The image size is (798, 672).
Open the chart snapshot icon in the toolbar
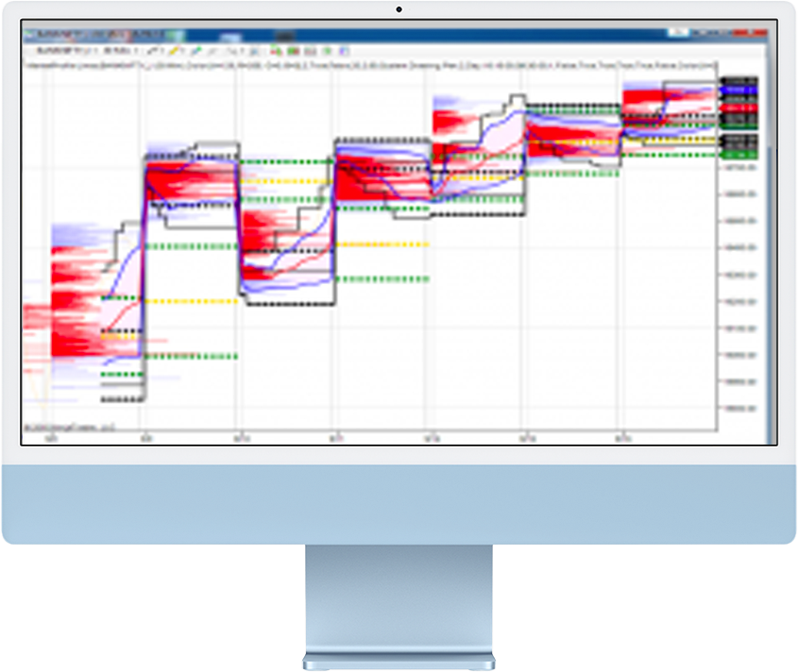pyautogui.click(x=275, y=48)
